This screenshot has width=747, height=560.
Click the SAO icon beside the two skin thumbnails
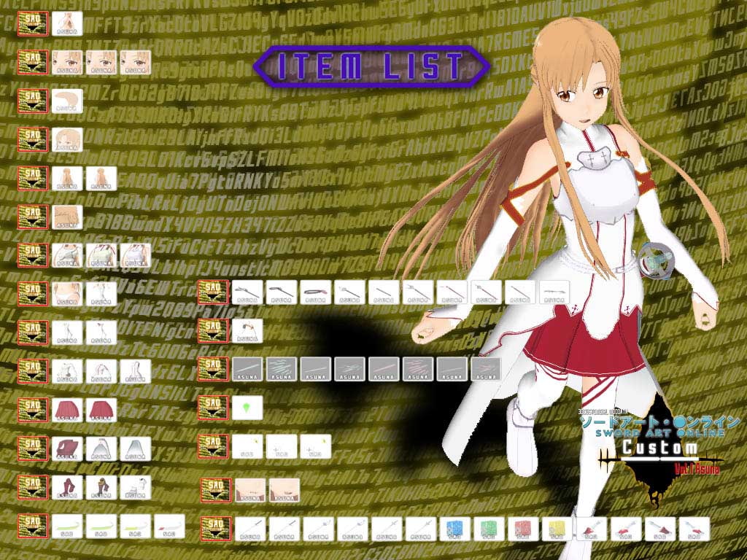pos(216,490)
